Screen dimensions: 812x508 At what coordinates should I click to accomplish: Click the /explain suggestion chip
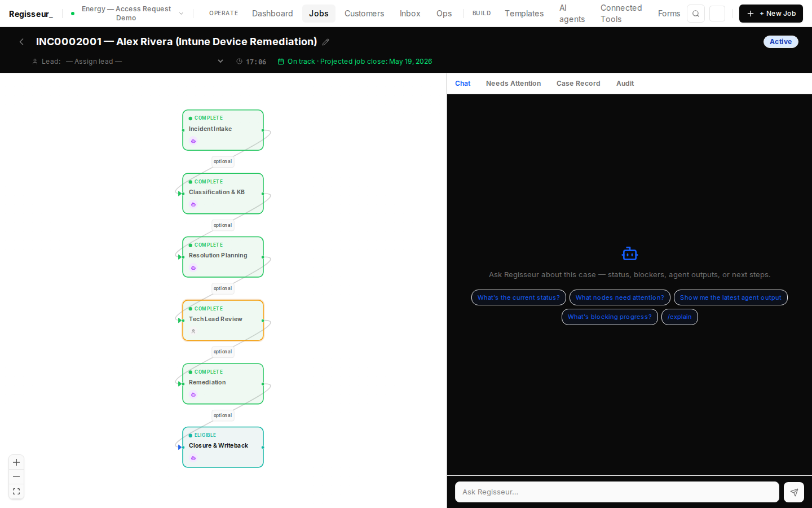[x=679, y=317]
